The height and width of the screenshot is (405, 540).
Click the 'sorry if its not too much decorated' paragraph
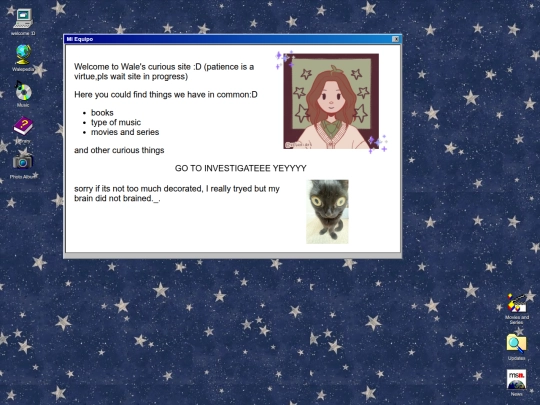pos(177,194)
